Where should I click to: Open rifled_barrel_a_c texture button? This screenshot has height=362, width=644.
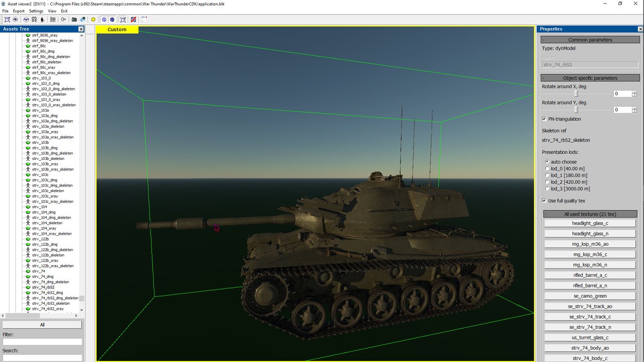click(x=590, y=275)
